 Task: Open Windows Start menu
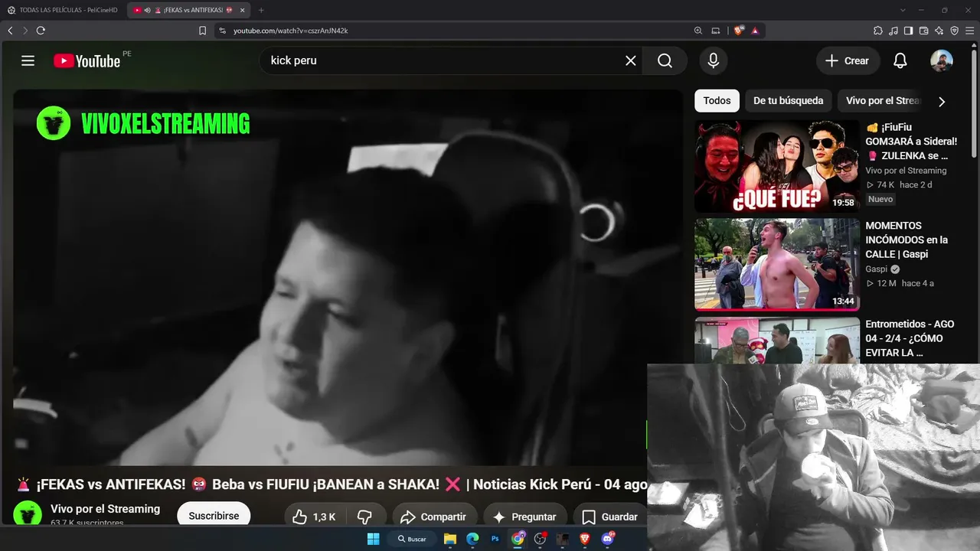coord(373,539)
